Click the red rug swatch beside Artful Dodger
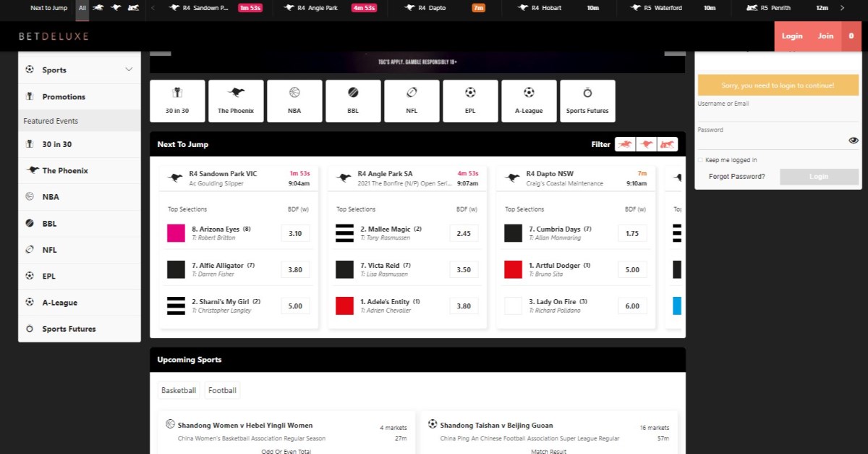 (514, 269)
